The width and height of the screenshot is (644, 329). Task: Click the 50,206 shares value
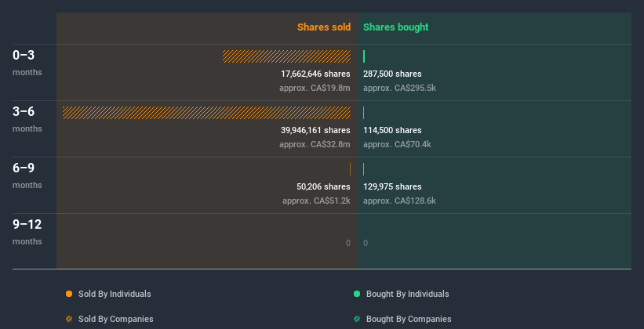[323, 186]
